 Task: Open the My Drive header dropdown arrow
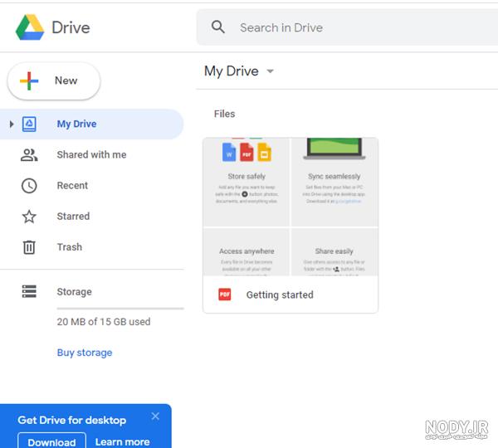tap(270, 71)
